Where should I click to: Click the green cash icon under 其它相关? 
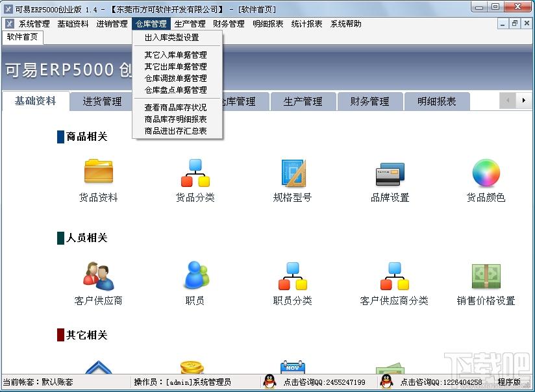390,369
